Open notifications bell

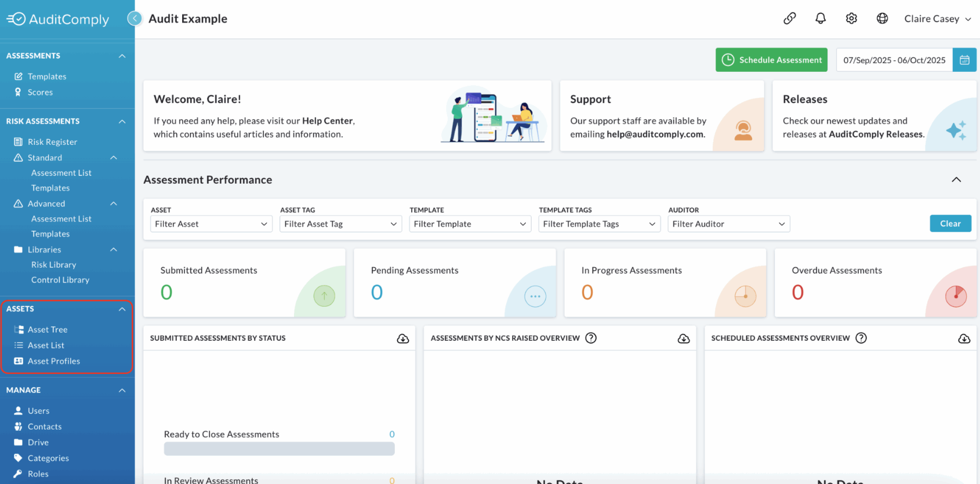[x=821, y=19]
